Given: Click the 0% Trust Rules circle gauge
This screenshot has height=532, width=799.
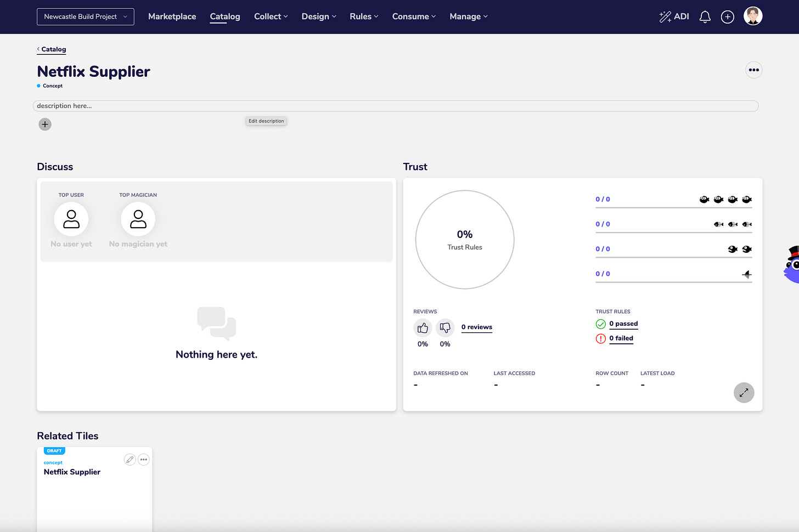Looking at the screenshot, I should tap(465, 240).
